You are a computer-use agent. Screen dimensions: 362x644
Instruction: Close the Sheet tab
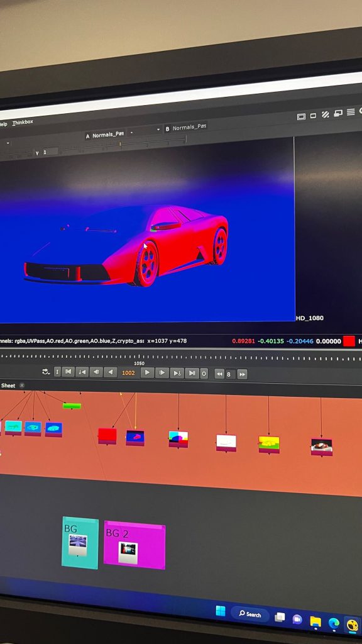pos(22,386)
